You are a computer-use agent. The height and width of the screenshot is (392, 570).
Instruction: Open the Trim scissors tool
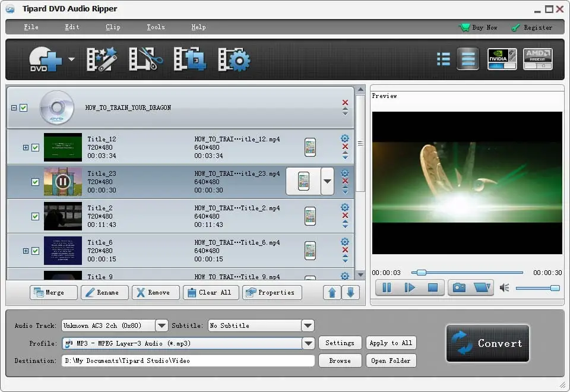coord(145,59)
